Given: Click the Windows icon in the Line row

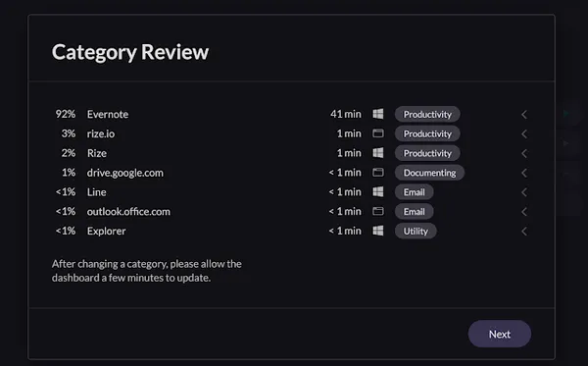Looking at the screenshot, I should tap(378, 191).
